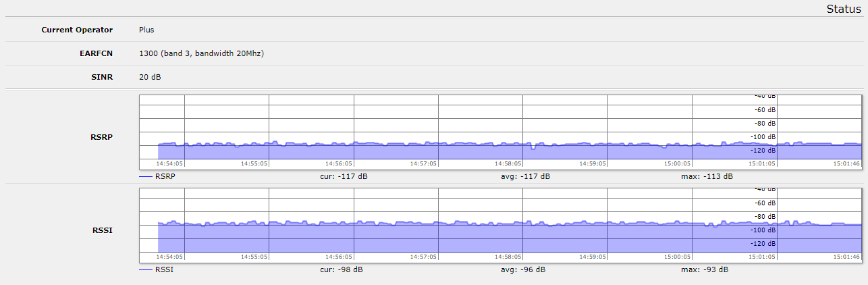Click the RSRP legend entry
Image resolution: width=868 pixels, height=285 pixels.
coord(156,176)
